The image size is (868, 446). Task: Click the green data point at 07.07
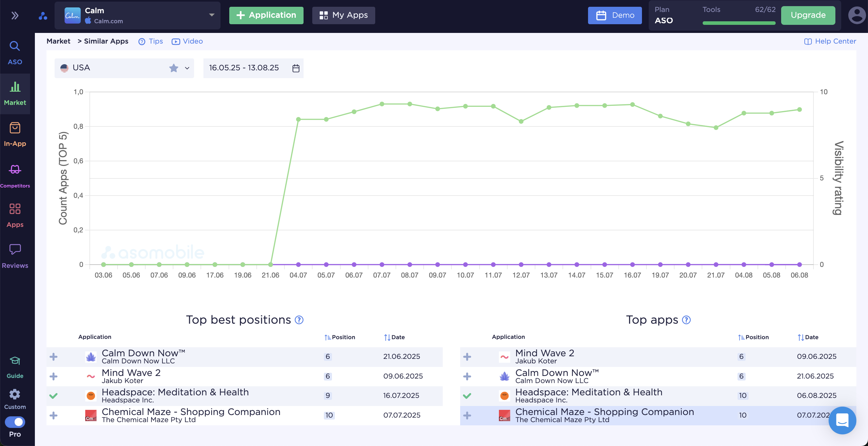coord(382,104)
